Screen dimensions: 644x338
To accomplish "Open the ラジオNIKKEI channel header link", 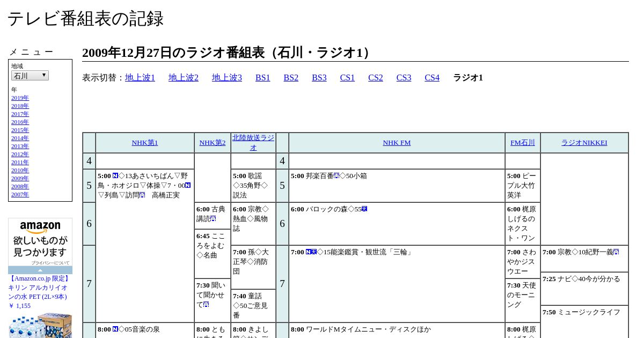I will point(584,143).
